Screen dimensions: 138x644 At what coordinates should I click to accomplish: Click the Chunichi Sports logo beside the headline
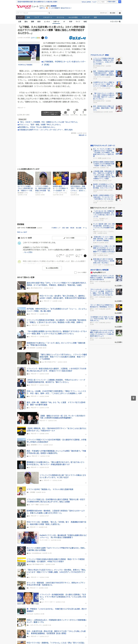tap(78, 38)
